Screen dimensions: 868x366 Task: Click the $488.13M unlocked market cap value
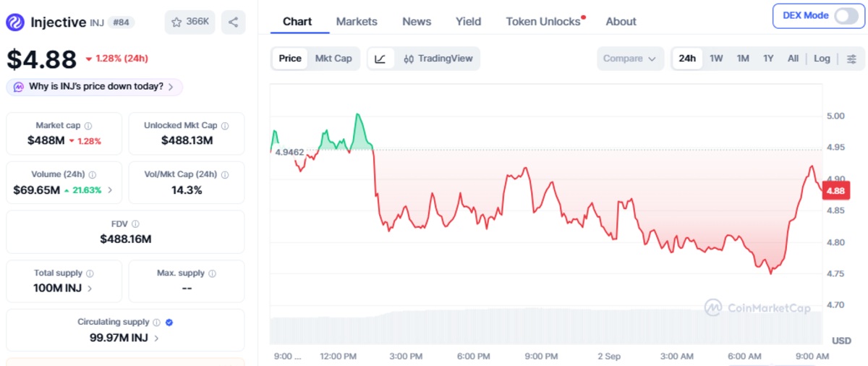pyautogui.click(x=187, y=140)
